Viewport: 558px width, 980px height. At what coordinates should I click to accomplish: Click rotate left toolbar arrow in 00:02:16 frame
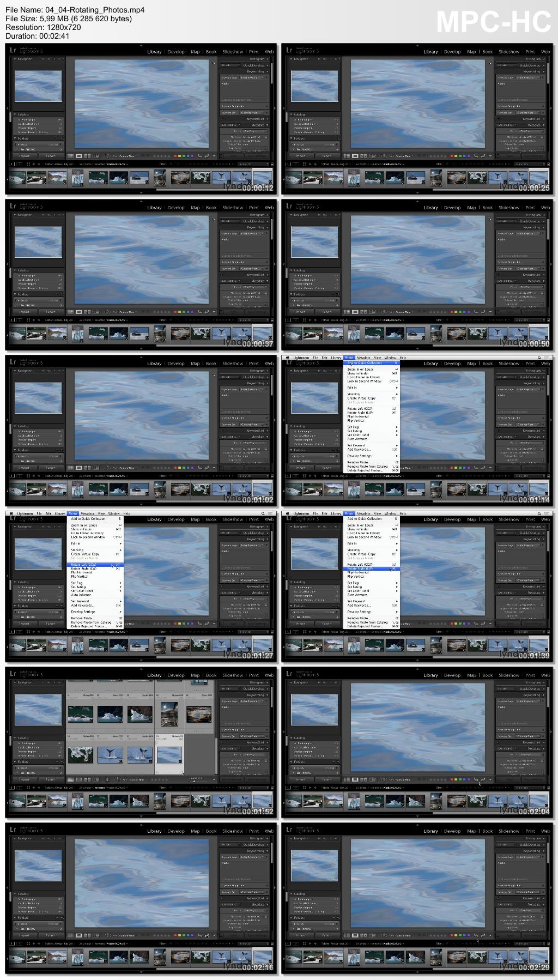coord(199,935)
